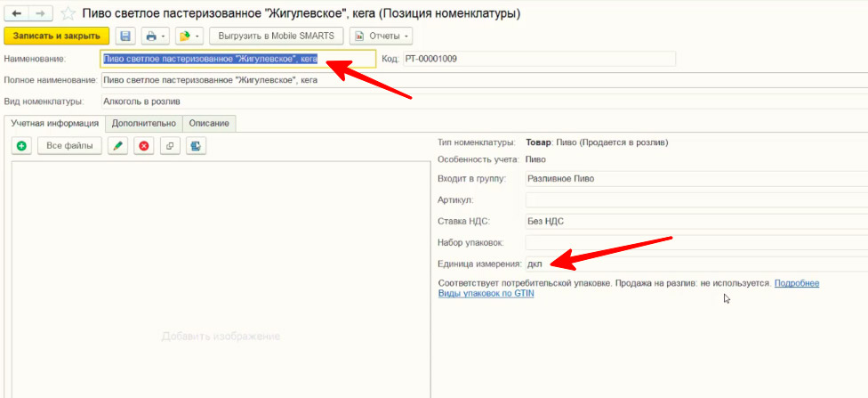Save the record with the floppy disk icon

(x=125, y=36)
